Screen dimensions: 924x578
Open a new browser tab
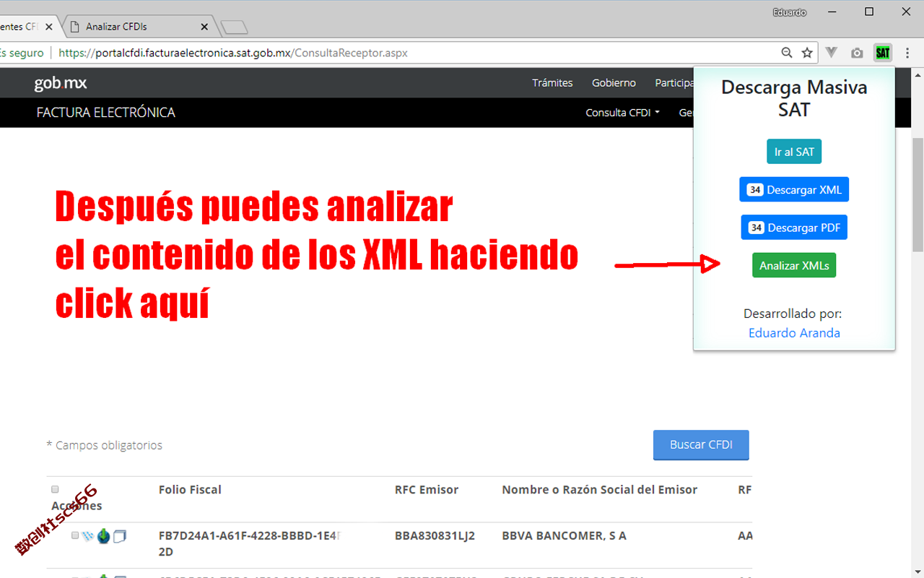coord(234,27)
